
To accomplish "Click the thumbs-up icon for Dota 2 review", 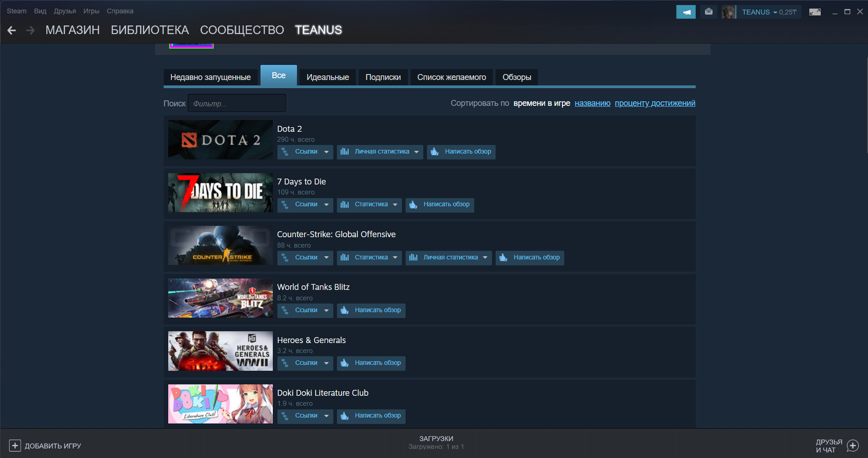I will point(435,152).
